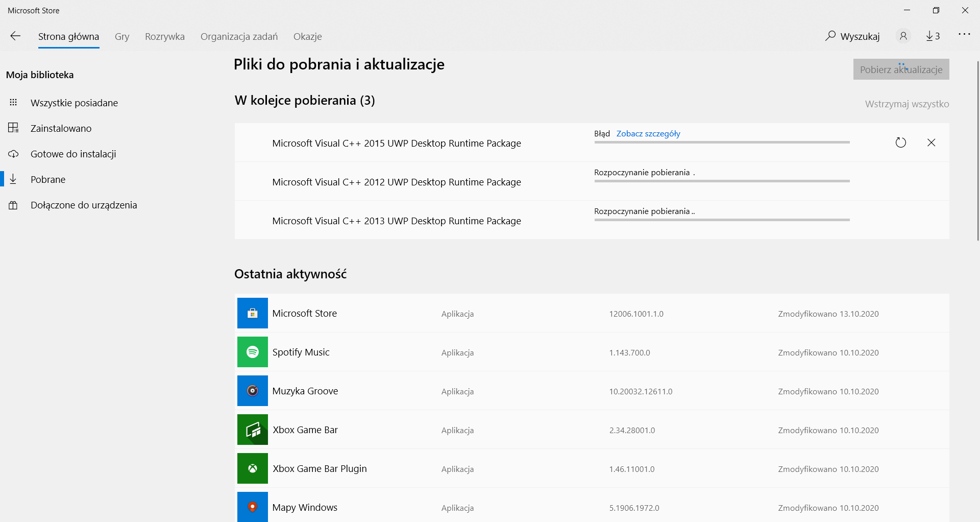Cancel the Visual C++ 2015 package download
This screenshot has width=980, height=522.
tap(932, 143)
